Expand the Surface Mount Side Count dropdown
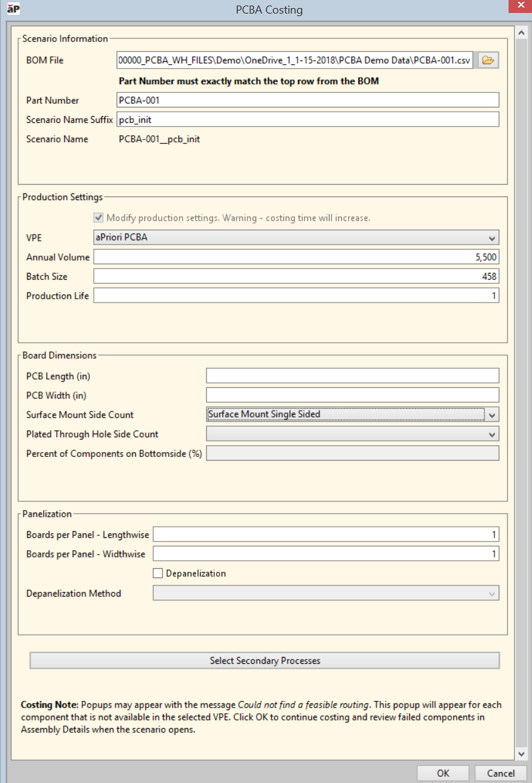 pos(491,415)
